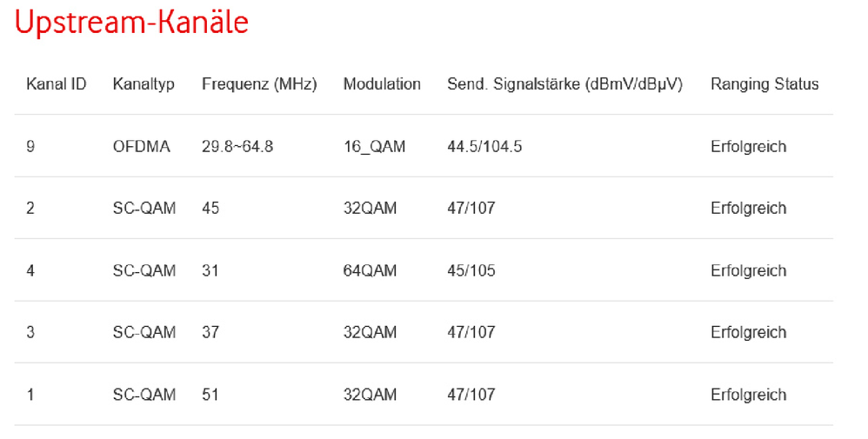The image size is (868, 439).
Task: Click Erfolgreich status for OFDMA channel
Action: [748, 147]
